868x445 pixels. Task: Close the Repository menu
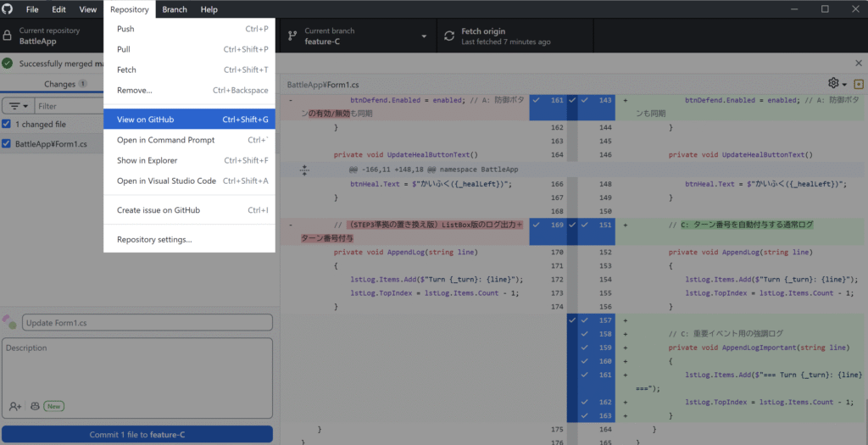pos(130,9)
